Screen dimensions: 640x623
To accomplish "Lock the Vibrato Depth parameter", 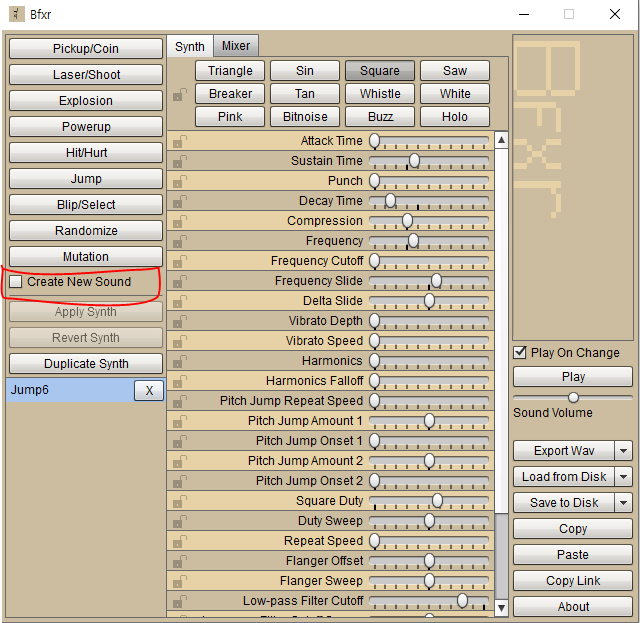I will (x=180, y=321).
